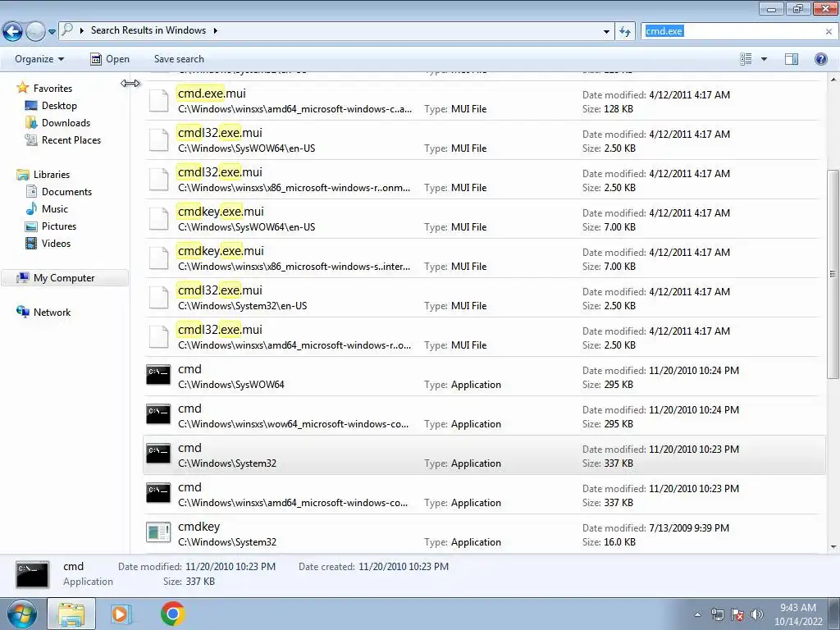Click the Open toolbar button
This screenshot has width=840, height=630.
coord(110,59)
